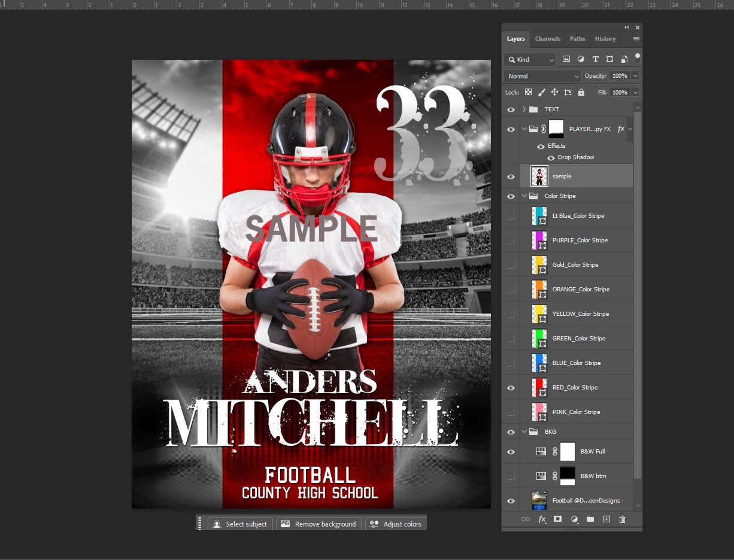Show the B&W btm layer
Screen dimensions: 734x560
click(x=511, y=476)
